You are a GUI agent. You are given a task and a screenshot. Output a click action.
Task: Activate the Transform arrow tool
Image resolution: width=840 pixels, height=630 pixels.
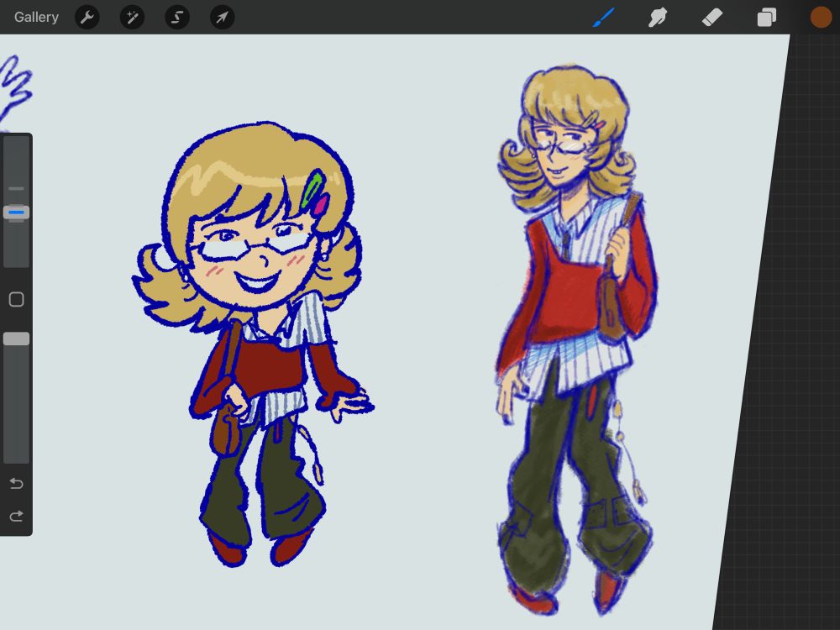[222, 17]
